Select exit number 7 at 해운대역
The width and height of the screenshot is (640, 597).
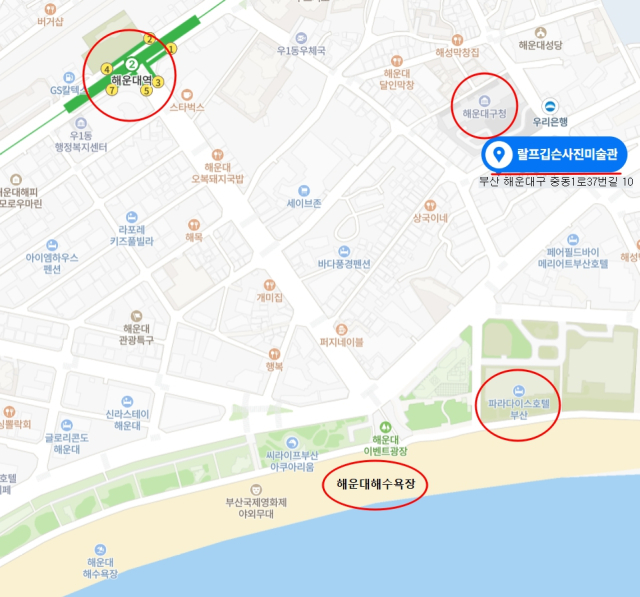point(112,90)
